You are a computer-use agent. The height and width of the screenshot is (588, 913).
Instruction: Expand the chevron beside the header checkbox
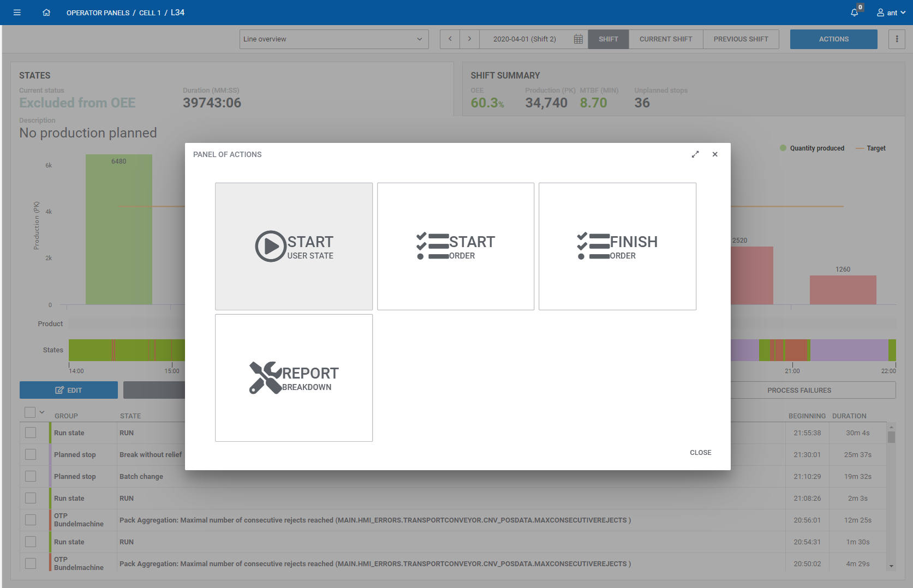tap(41, 412)
